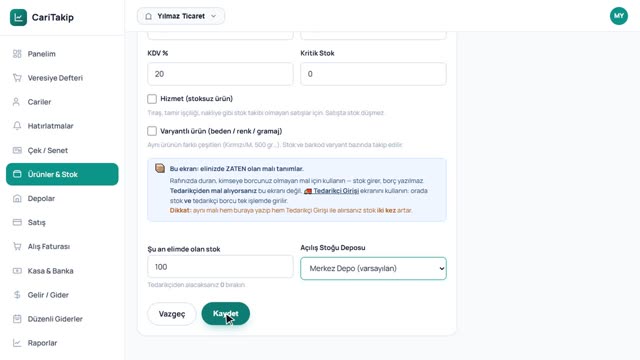Cancel with the Vazgeç button

tap(172, 314)
